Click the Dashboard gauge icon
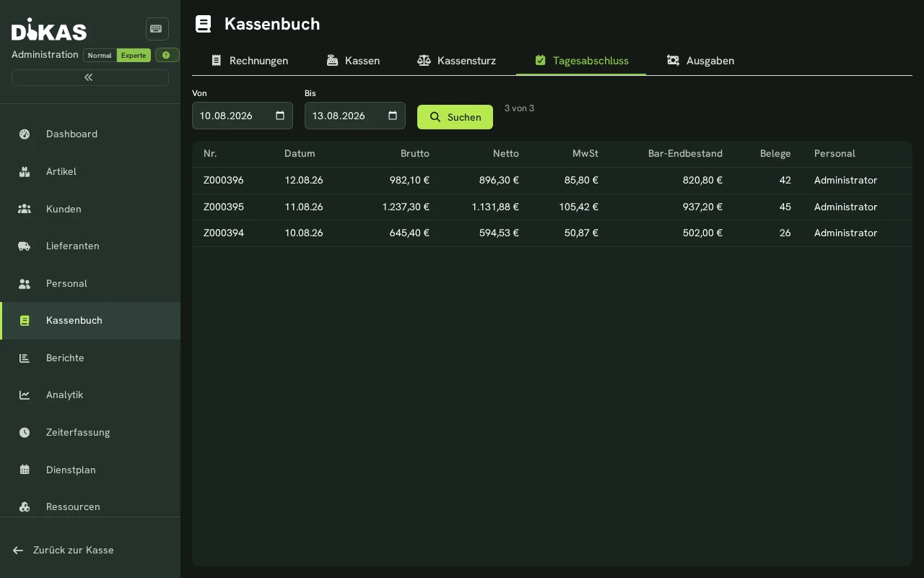924x578 pixels. point(25,134)
